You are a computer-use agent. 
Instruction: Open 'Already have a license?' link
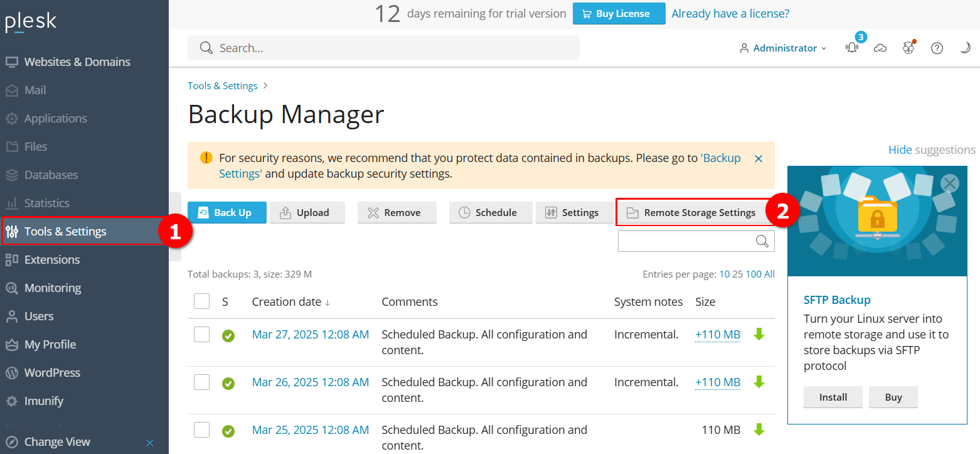coord(730,13)
